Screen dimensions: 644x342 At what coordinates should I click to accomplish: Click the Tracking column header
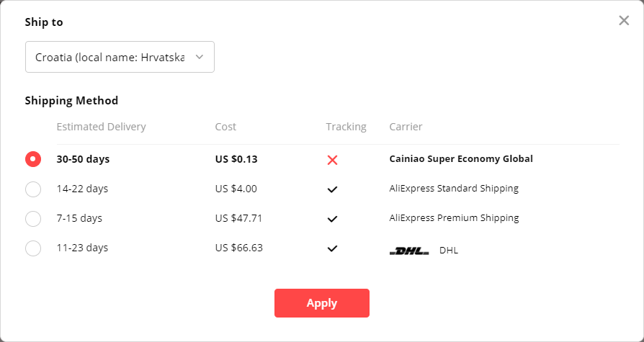346,127
